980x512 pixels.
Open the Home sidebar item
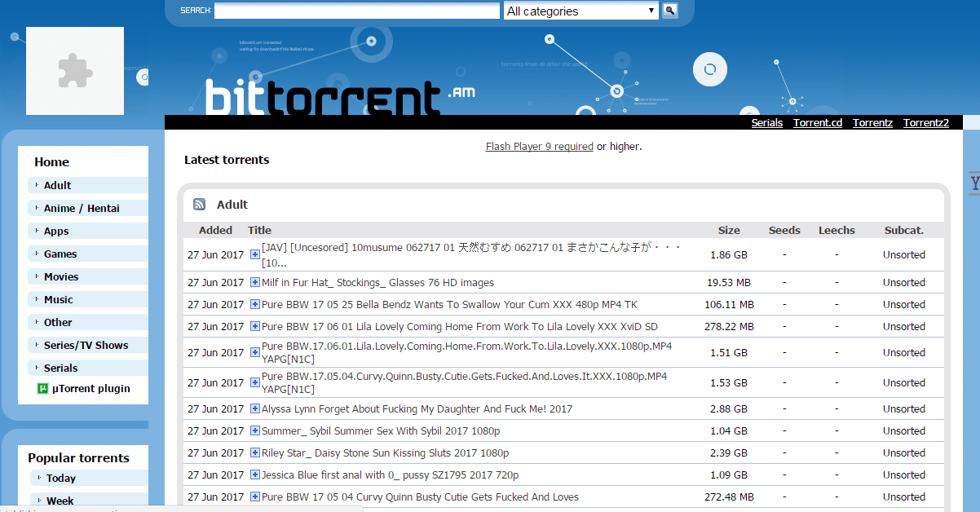pos(51,161)
